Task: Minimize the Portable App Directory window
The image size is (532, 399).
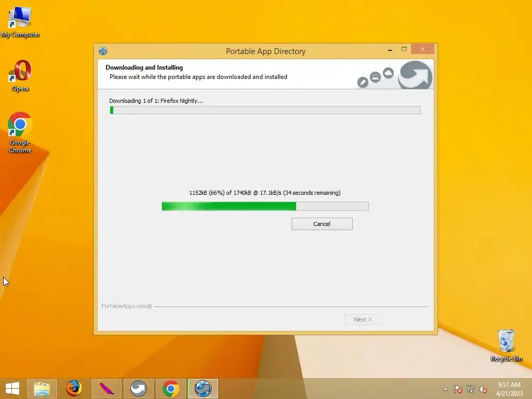Action: click(x=390, y=49)
